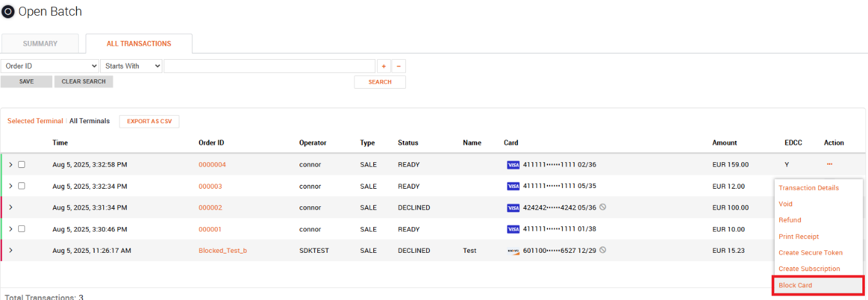The height and width of the screenshot is (300, 868).
Task: Choose Print Receipt from the action menu
Action: [x=799, y=236]
